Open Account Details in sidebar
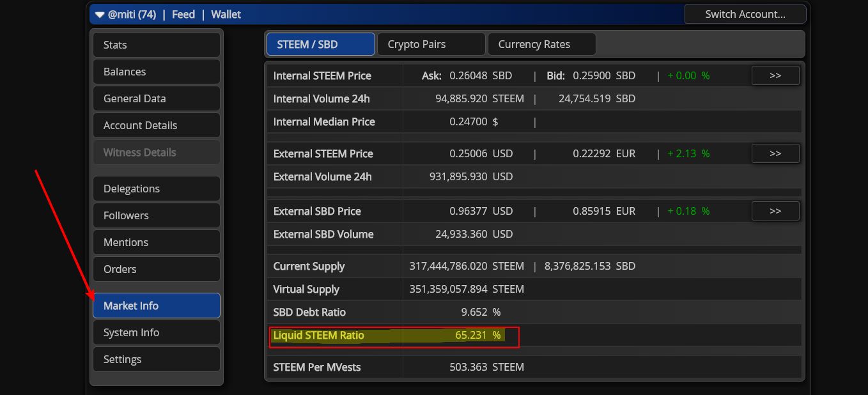Viewport: 868px width, 395px height. (157, 125)
